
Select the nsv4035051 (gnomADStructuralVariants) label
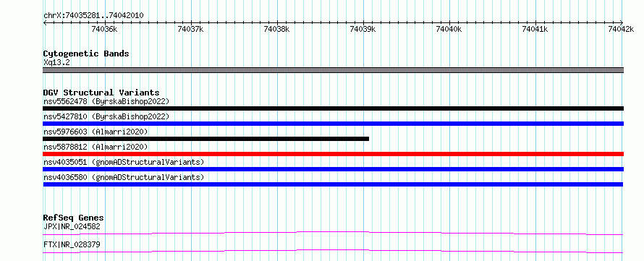click(124, 162)
